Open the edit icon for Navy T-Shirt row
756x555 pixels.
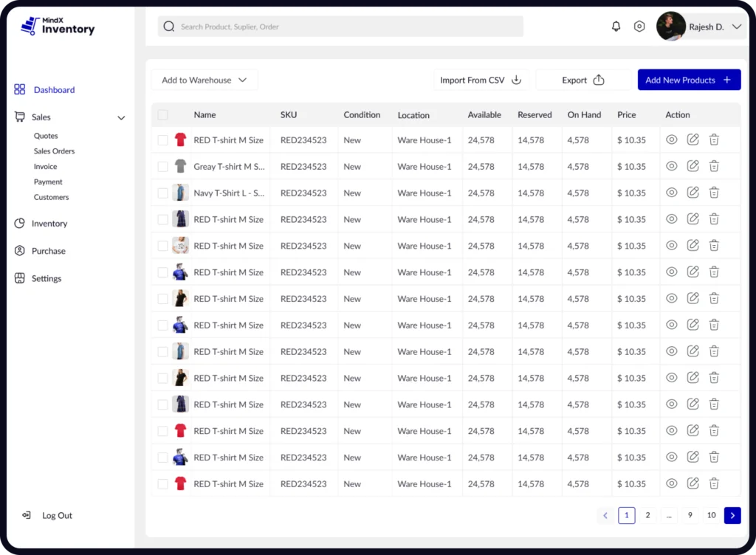click(693, 193)
